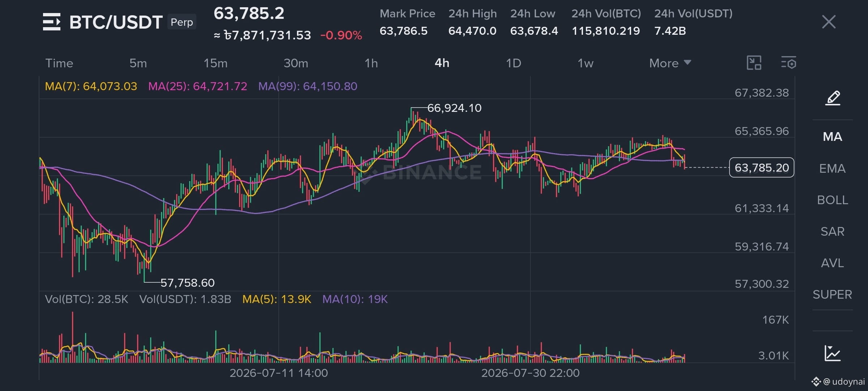This screenshot has width=868, height=391.
Task: Click the ৳7,871,731.53 converted price
Action: click(x=268, y=35)
